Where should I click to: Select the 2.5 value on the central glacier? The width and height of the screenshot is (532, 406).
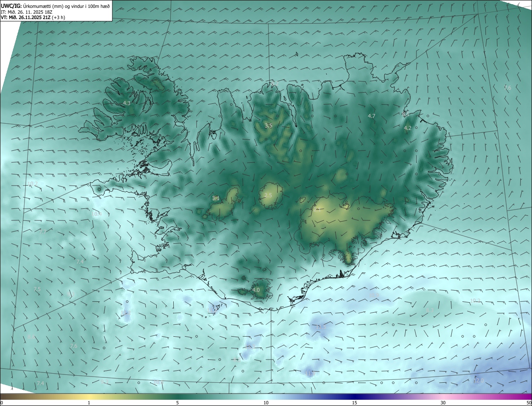[268, 196]
